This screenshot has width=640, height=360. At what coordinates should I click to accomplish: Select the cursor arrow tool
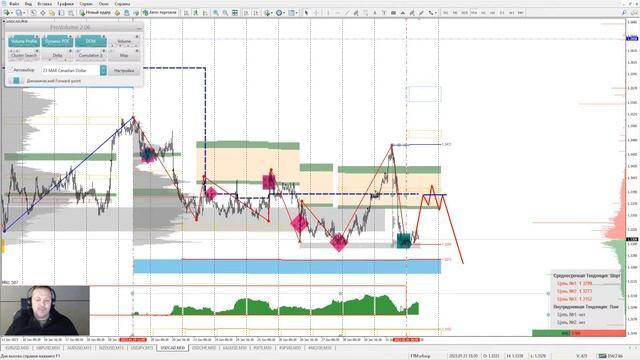pyautogui.click(x=306, y=13)
